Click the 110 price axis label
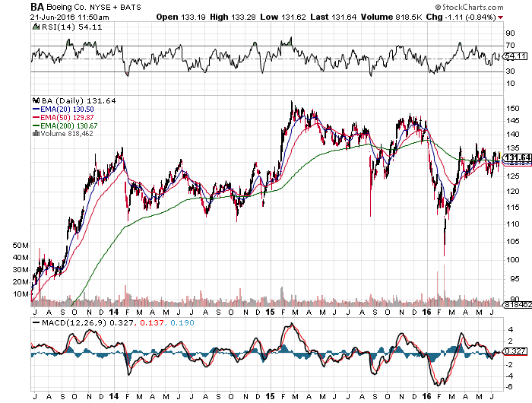 513,224
